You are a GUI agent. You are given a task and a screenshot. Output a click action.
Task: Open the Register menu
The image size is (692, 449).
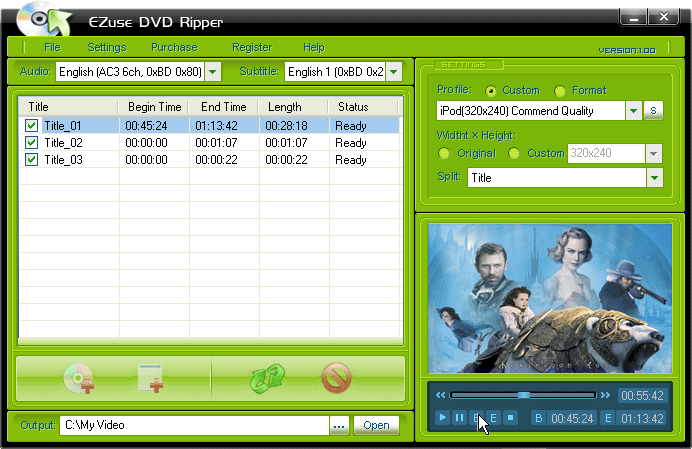tap(252, 47)
